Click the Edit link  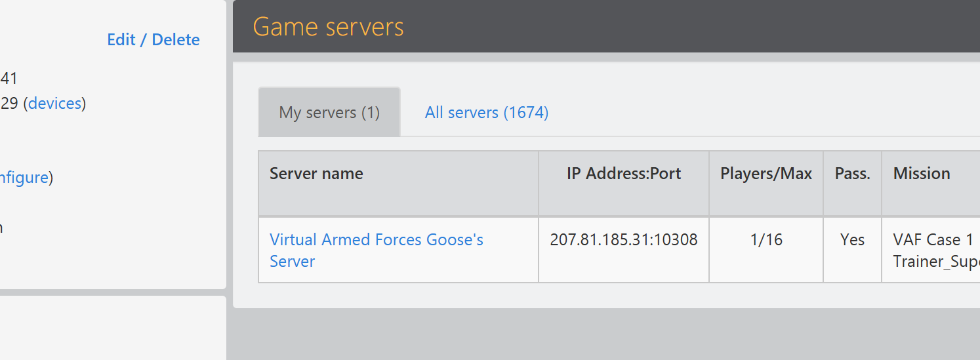click(121, 40)
